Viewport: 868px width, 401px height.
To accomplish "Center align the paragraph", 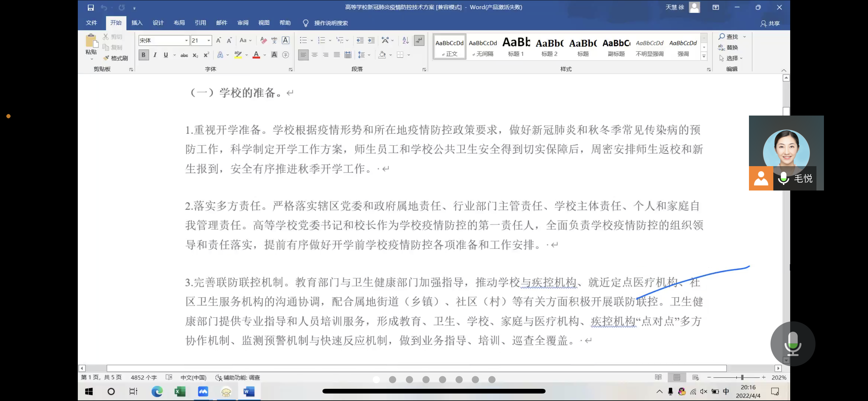I will pos(314,55).
